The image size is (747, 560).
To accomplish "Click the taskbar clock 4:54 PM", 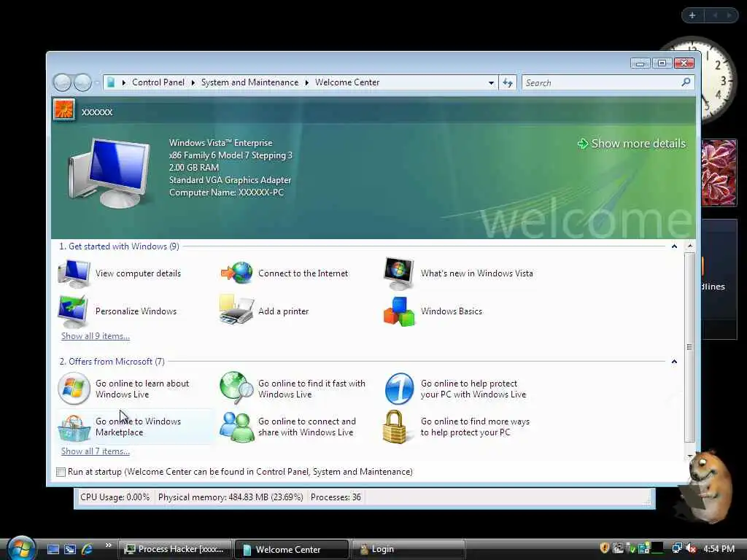I will point(719,548).
